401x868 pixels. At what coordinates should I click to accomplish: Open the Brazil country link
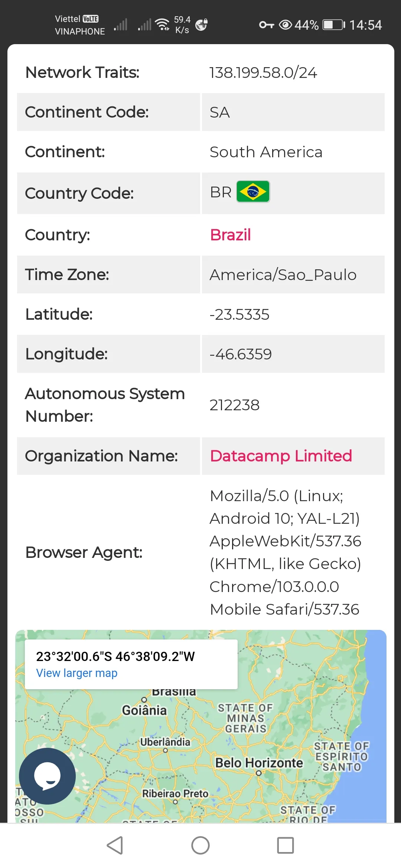(231, 235)
